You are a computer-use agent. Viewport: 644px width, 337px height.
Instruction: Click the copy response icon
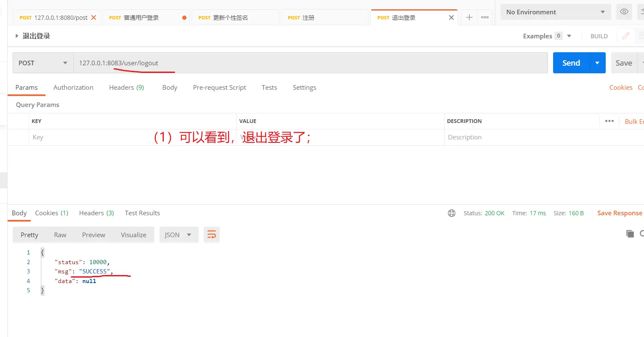630,234
